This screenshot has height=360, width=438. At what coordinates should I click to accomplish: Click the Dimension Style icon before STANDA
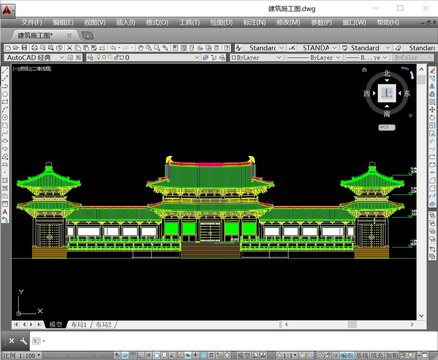(292, 48)
